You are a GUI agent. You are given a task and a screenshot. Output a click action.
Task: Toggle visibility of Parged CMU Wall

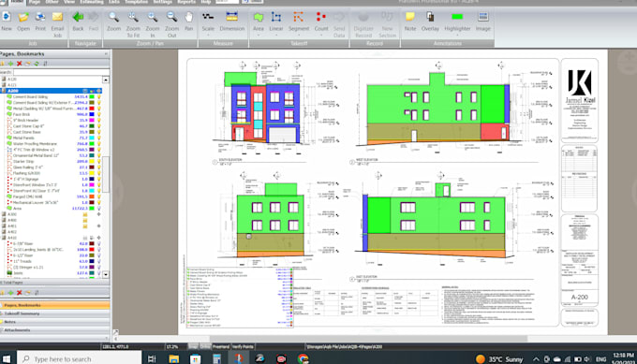point(98,197)
